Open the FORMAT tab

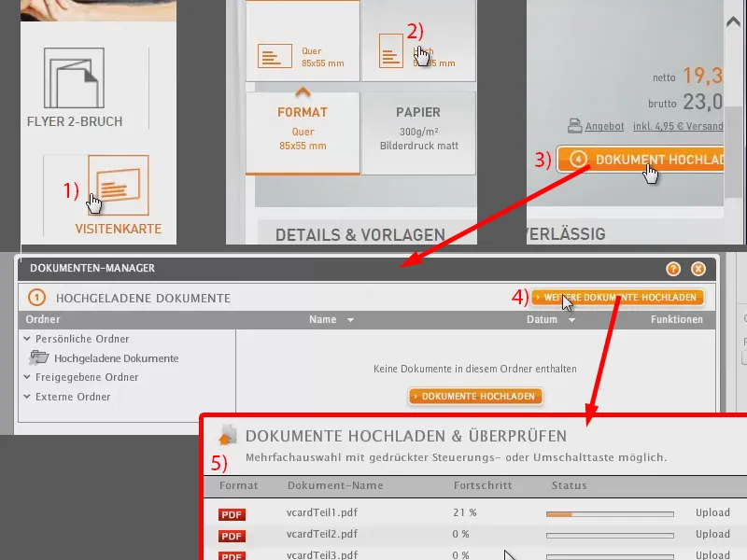[303, 133]
